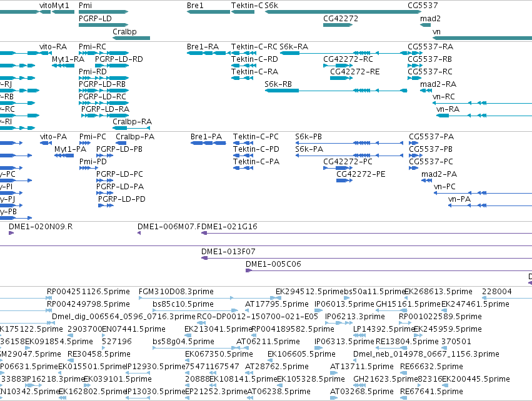Image resolution: width=532 pixels, height=401 pixels.
Task: Open transcript PGRP-LD-RA
Action: point(105,109)
